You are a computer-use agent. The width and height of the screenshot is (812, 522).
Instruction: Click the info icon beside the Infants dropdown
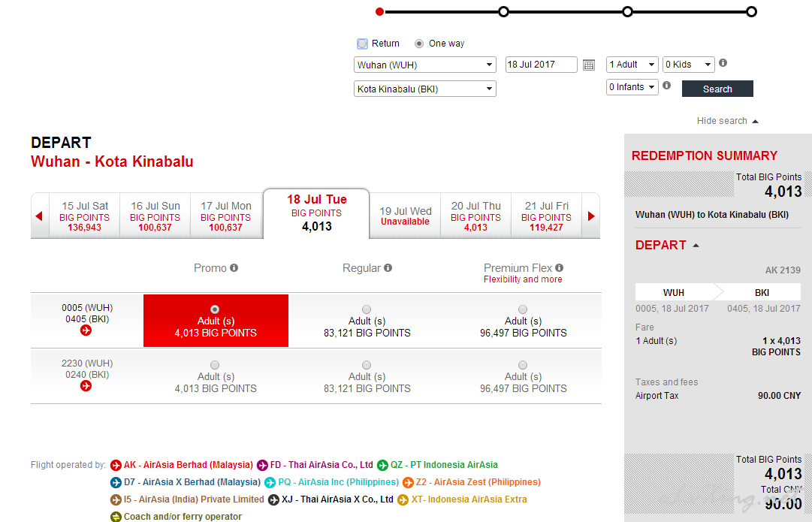(666, 85)
